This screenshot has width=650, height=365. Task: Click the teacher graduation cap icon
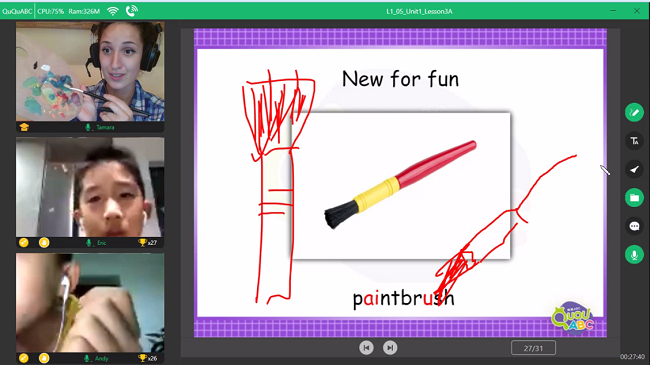click(x=24, y=127)
